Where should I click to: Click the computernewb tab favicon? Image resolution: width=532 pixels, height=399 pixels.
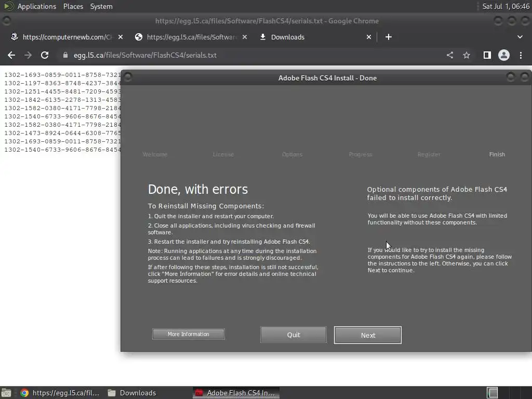pyautogui.click(x=14, y=37)
